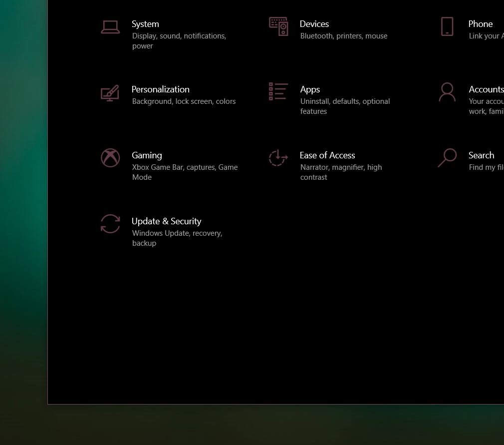Click the Phone icon

tap(447, 26)
